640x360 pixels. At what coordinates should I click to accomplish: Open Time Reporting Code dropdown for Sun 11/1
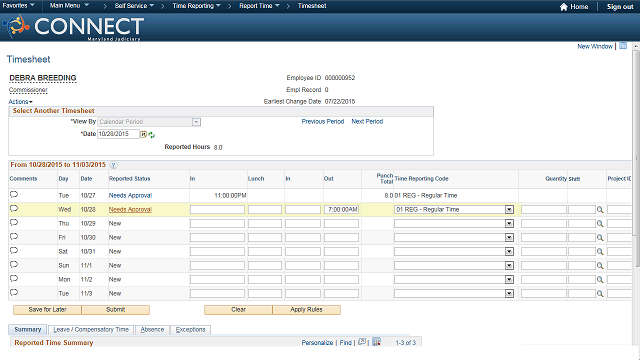coord(509,265)
